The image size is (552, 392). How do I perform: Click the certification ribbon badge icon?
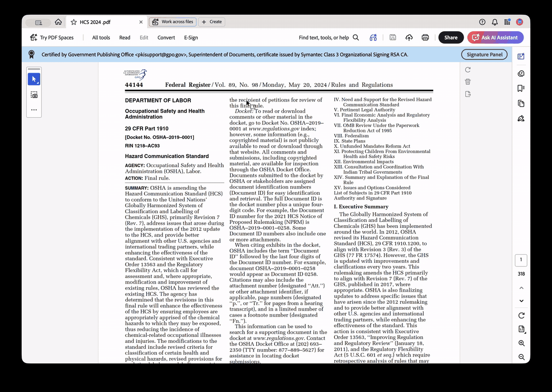click(x=31, y=54)
